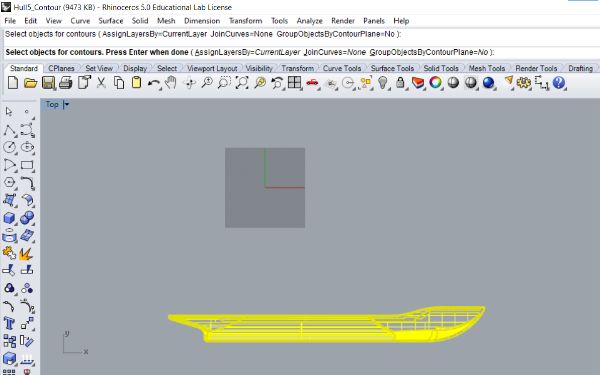Open the Render menu
600x375 pixels.
point(343,21)
